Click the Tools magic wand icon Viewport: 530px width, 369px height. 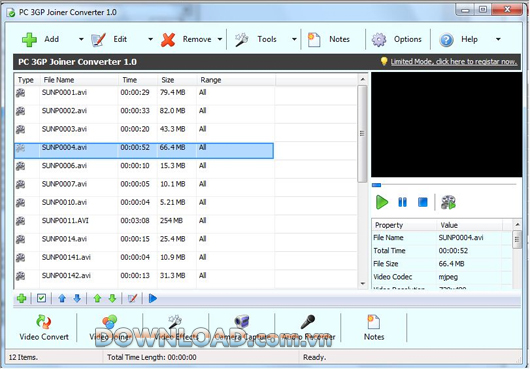click(242, 40)
